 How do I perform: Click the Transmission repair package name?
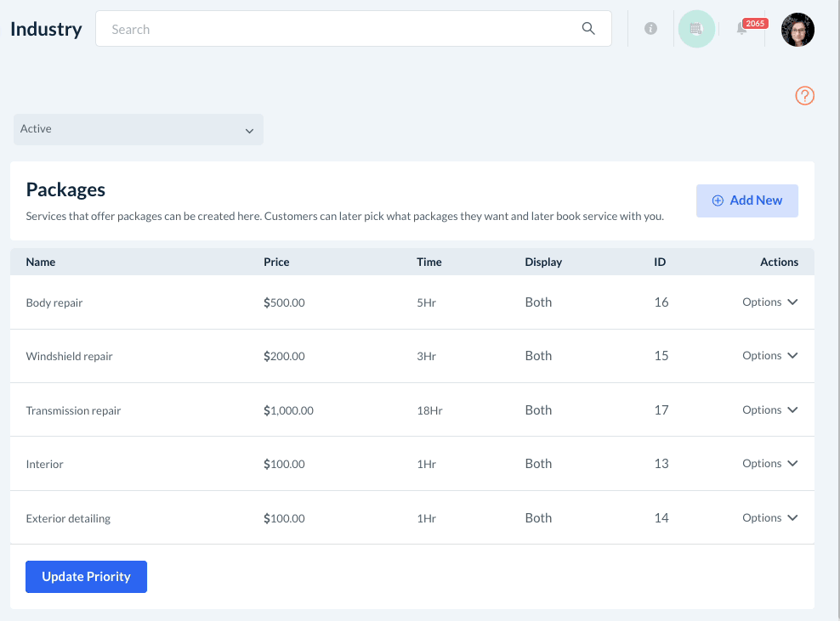tap(73, 410)
